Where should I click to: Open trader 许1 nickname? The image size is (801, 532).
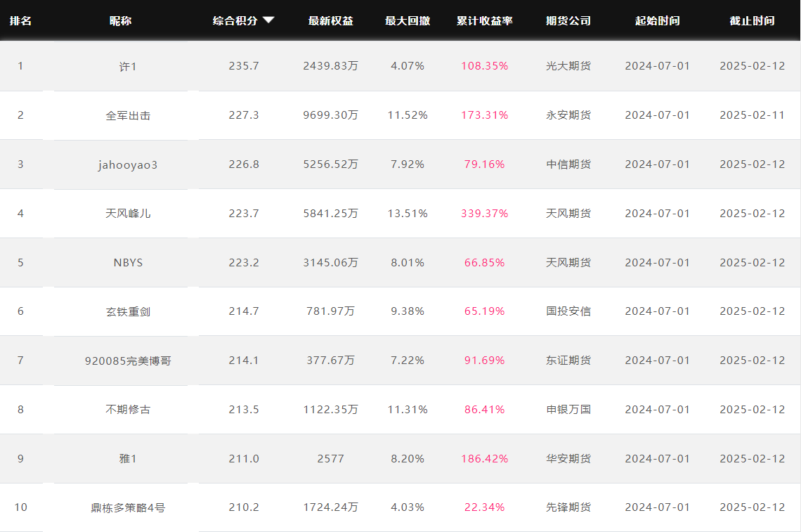pyautogui.click(x=128, y=67)
